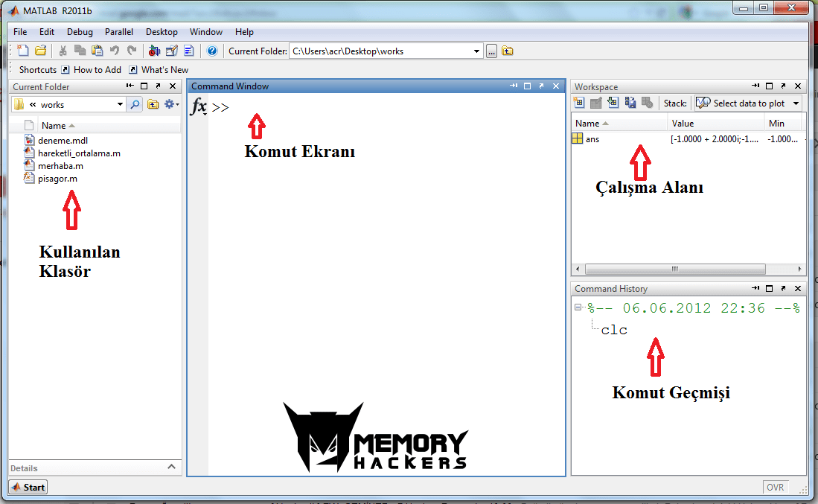Copy with the toolbar Copy icon

[80, 51]
